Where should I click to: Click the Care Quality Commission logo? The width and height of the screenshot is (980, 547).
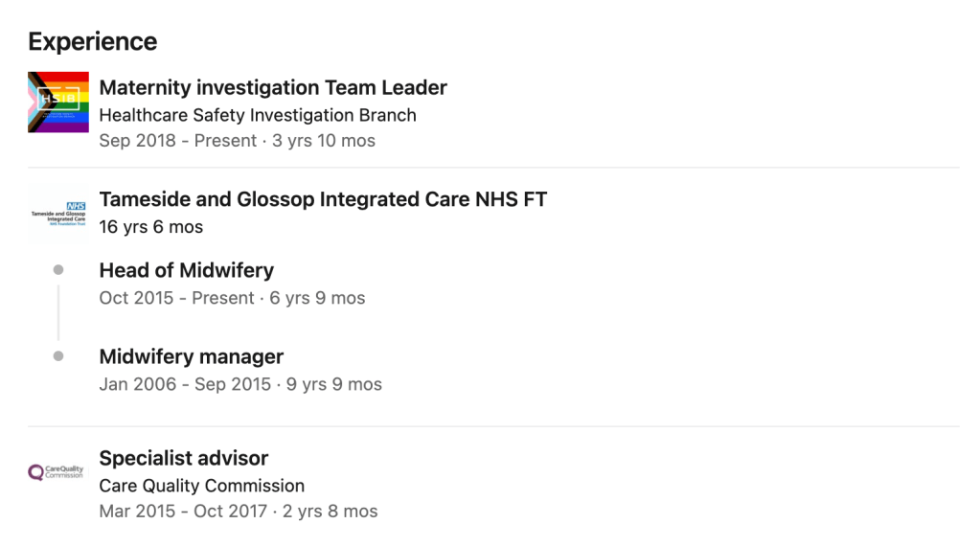(x=57, y=472)
